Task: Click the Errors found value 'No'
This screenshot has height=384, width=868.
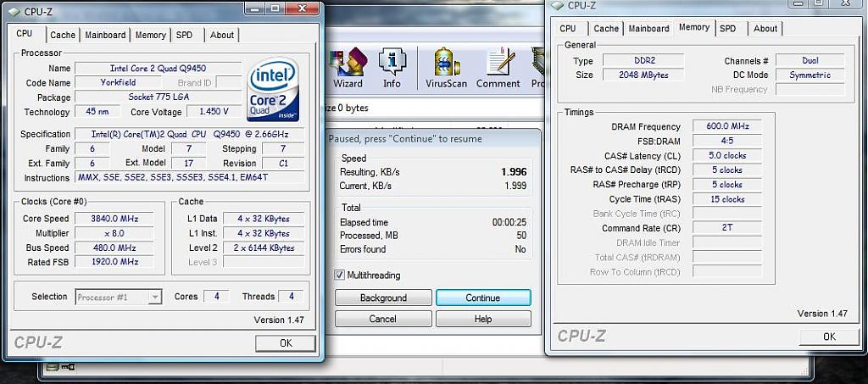Action: [520, 249]
